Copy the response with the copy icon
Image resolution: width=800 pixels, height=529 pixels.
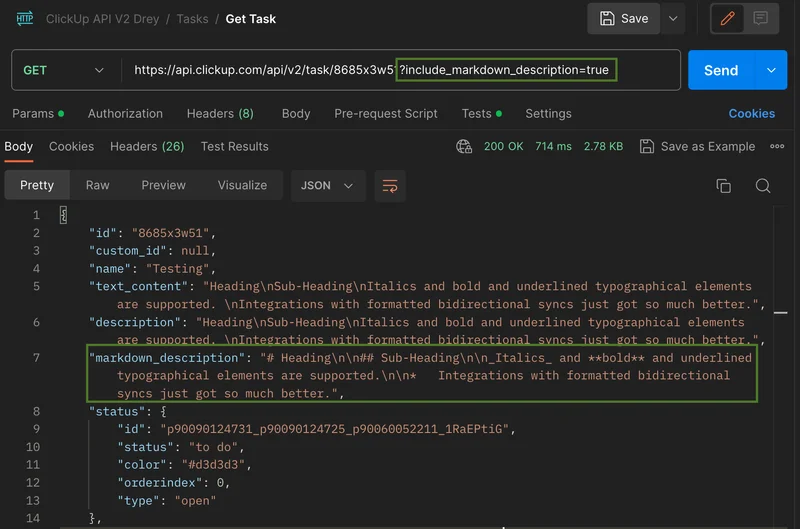(x=723, y=186)
